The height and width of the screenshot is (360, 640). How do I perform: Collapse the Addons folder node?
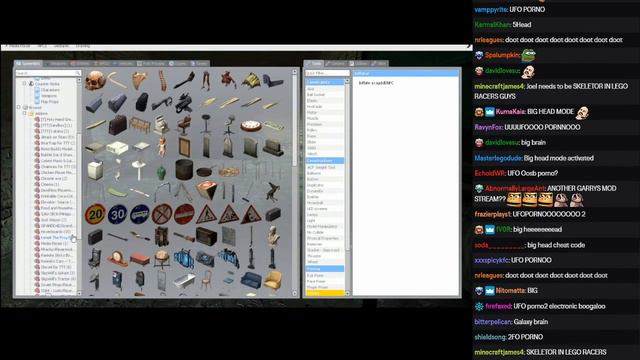pyautogui.click(x=24, y=113)
